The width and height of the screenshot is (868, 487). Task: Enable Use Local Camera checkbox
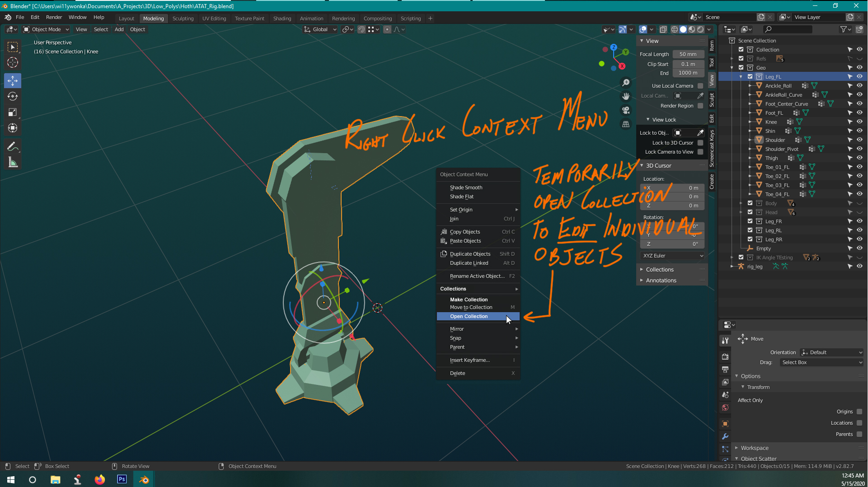(700, 86)
